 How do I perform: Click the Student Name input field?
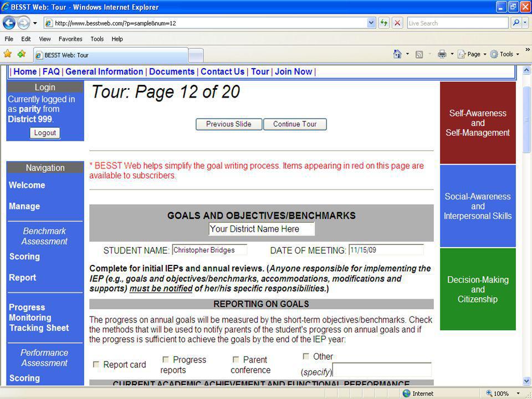point(209,250)
